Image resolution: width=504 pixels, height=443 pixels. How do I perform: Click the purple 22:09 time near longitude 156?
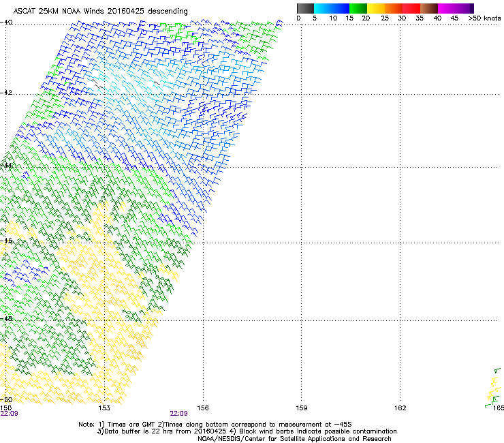click(178, 414)
